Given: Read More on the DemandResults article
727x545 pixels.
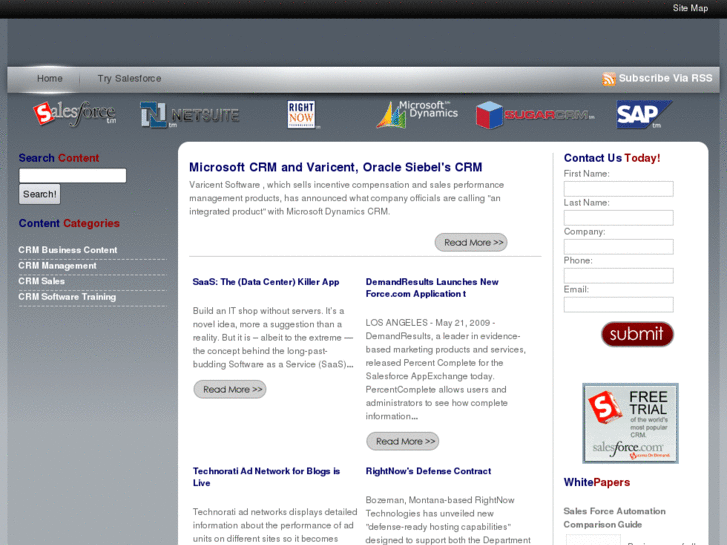Looking at the screenshot, I should click(x=402, y=442).
